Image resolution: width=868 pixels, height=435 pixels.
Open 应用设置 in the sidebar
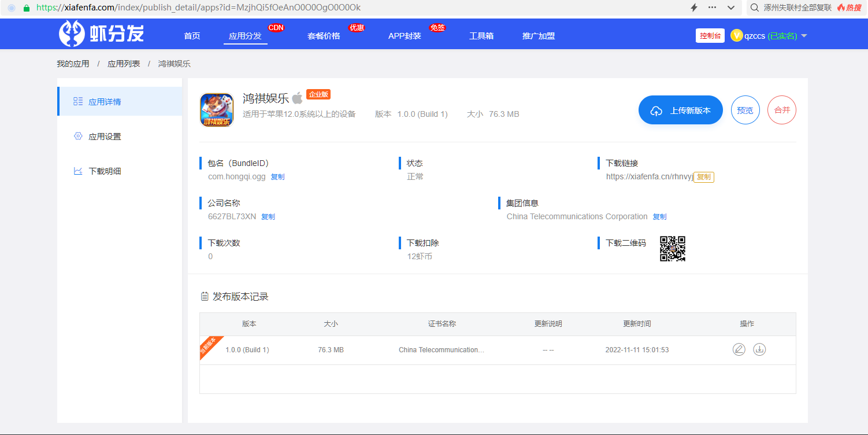point(105,137)
